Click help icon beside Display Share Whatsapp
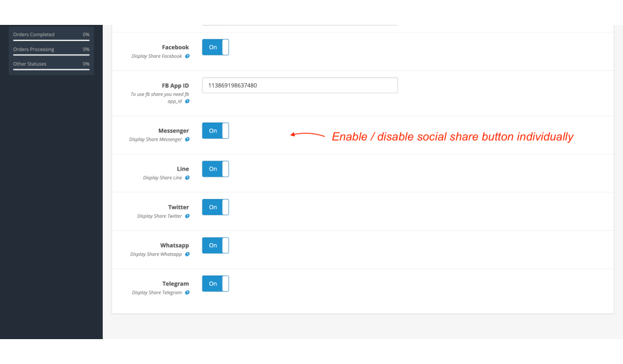This screenshot has height=364, width=623. pos(187,254)
